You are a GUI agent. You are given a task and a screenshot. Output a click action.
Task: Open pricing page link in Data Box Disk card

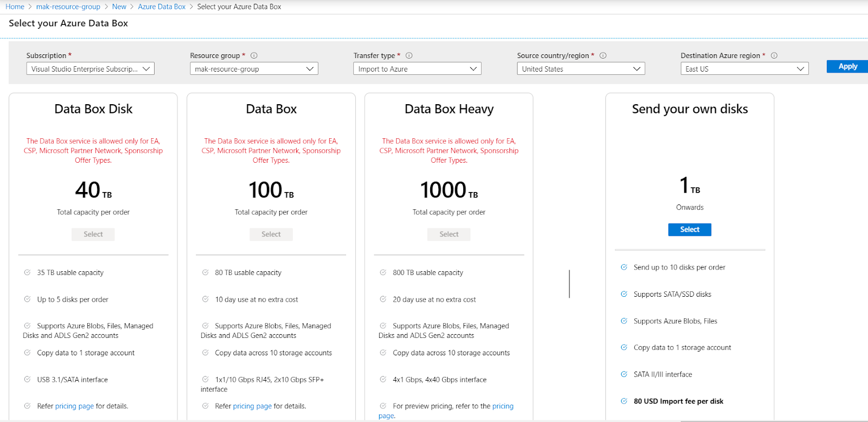[x=74, y=406]
